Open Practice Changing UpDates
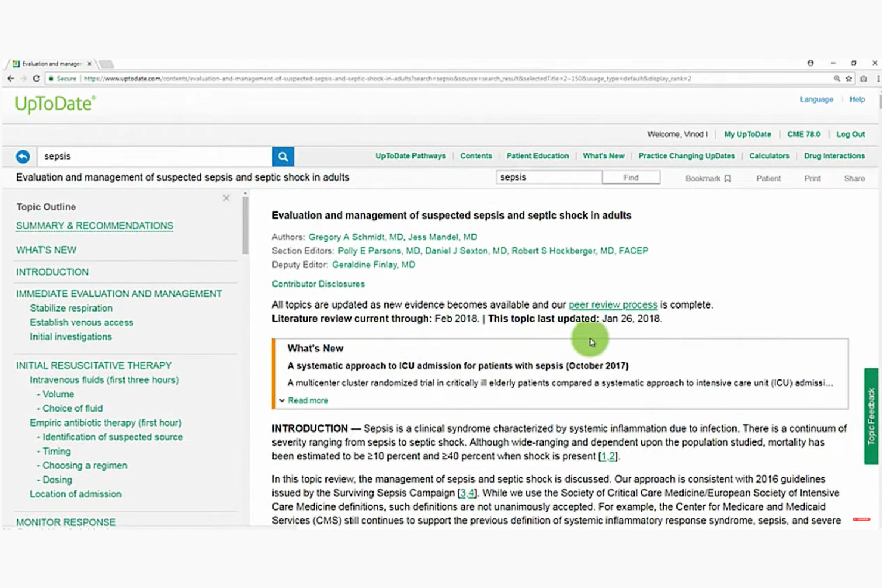The image size is (882, 588). (x=687, y=156)
